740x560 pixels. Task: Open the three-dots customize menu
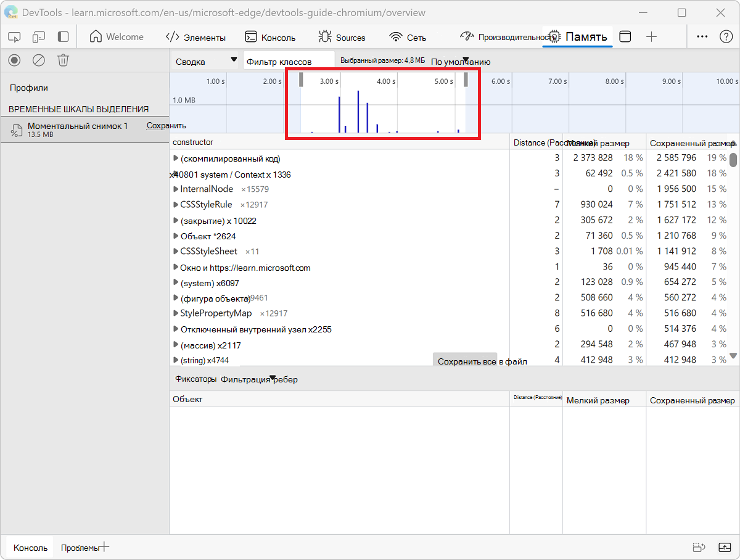point(702,37)
